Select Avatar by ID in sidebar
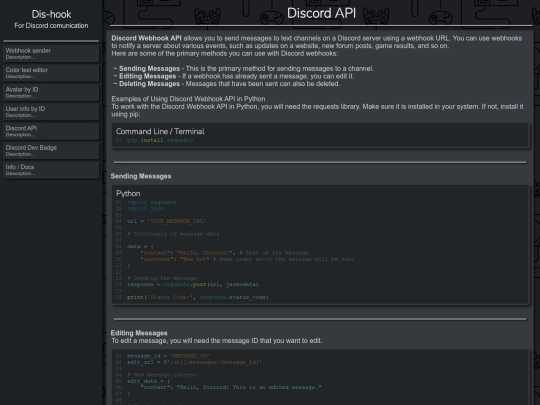This screenshot has height=405, width=540. [x=51, y=92]
